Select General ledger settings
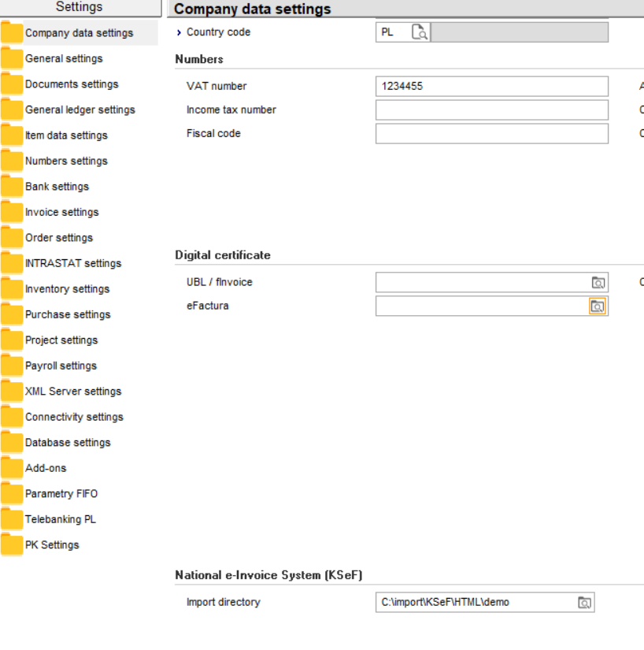Image resolution: width=644 pixels, height=650 pixels. click(80, 110)
